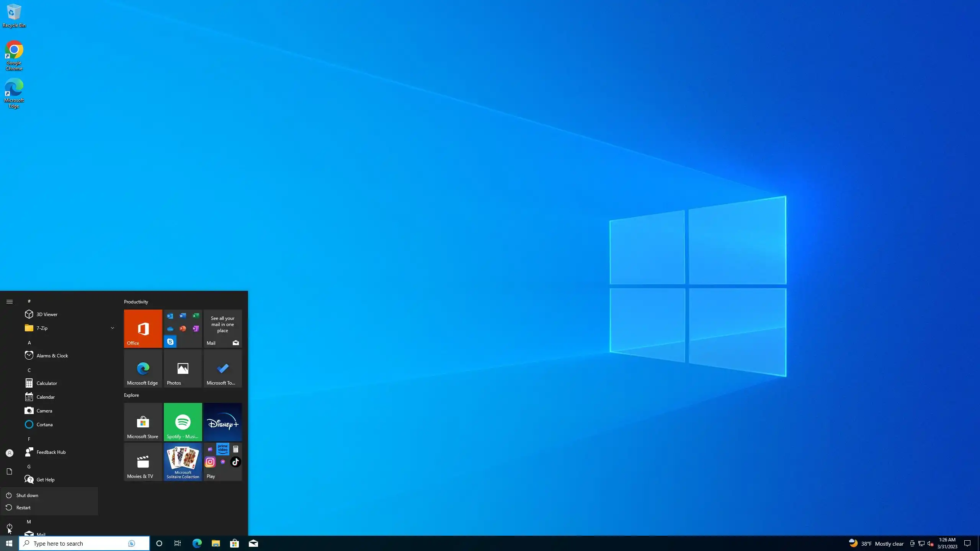
Task: Expand the 7-Zip folder chevron
Action: (x=112, y=328)
